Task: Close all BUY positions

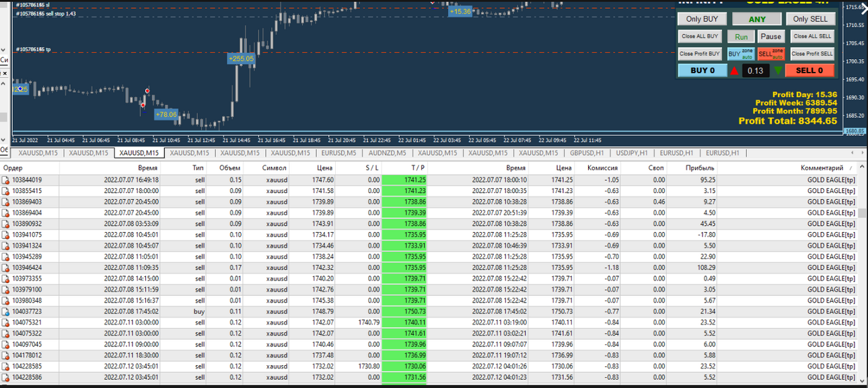Action: tap(700, 36)
